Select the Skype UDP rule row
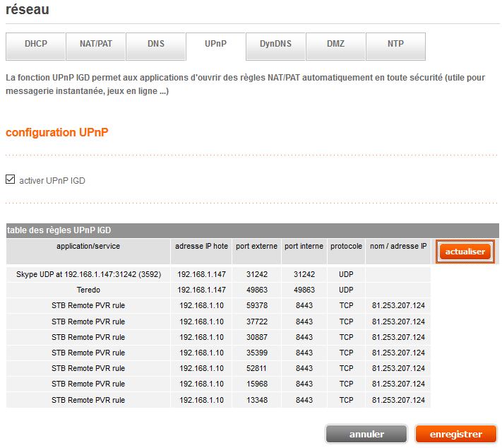Image resolution: width=502 pixels, height=448 pixels. coord(88,274)
